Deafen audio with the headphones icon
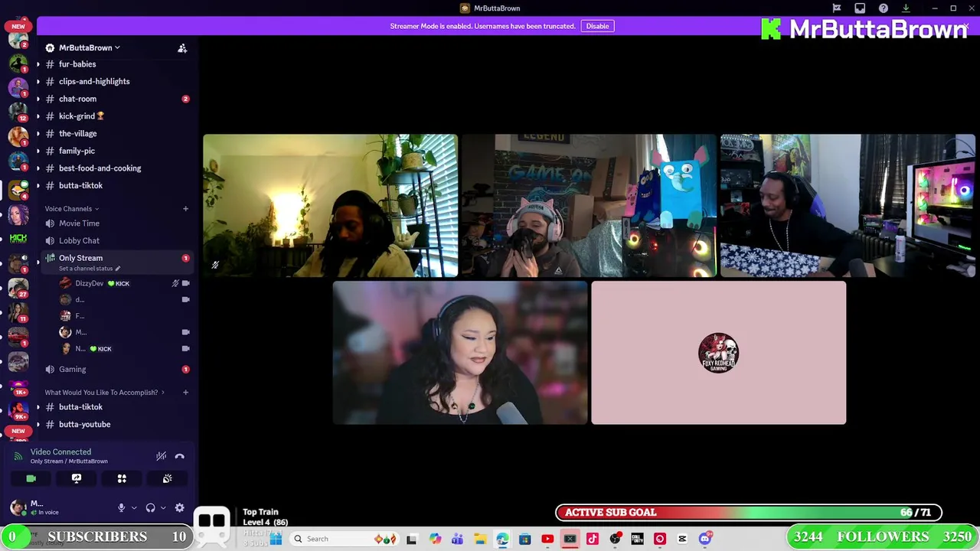The width and height of the screenshot is (980, 551). (x=150, y=507)
